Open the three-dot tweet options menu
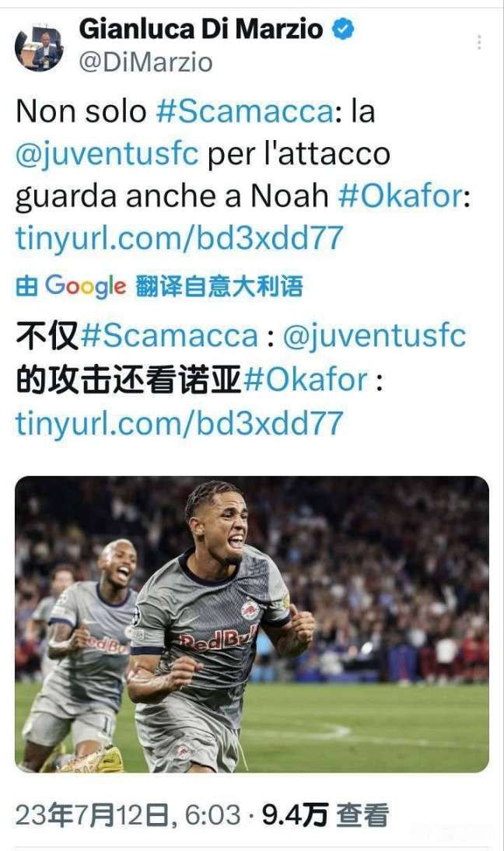504x851 pixels. coord(479,42)
